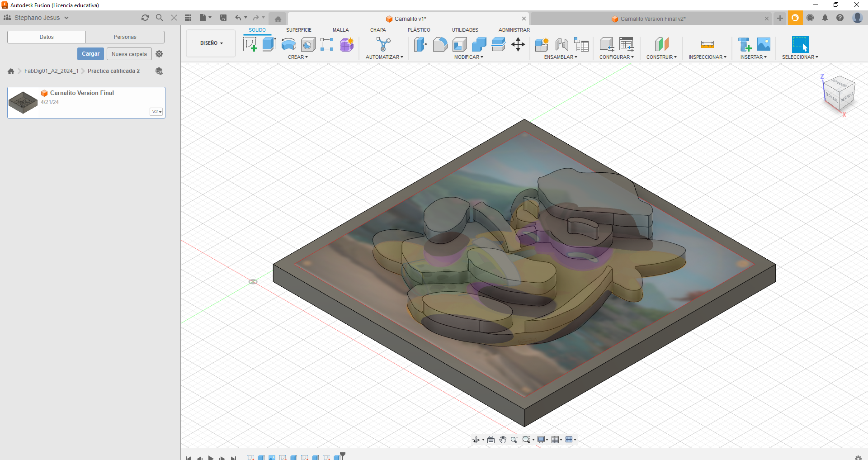Search in the data panel

click(159, 18)
